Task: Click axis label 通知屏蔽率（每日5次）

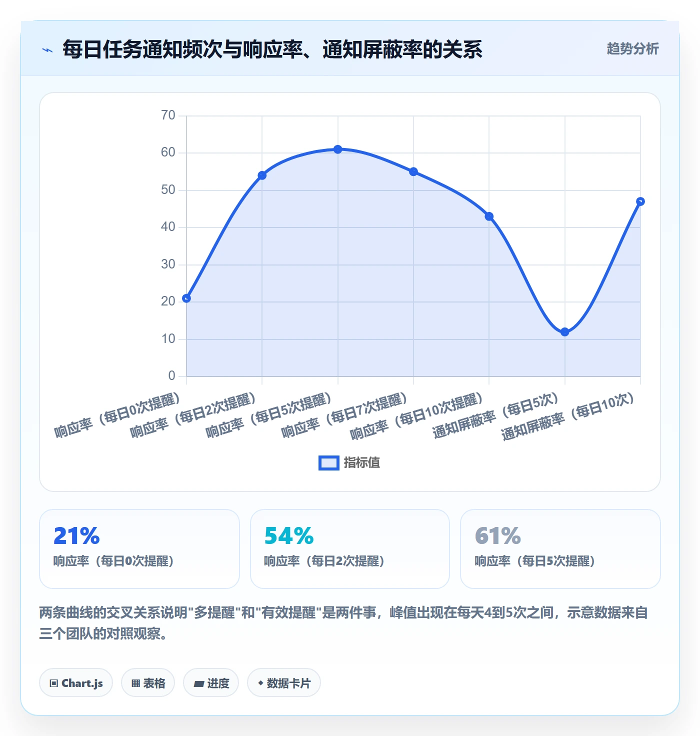Action: tap(495, 415)
